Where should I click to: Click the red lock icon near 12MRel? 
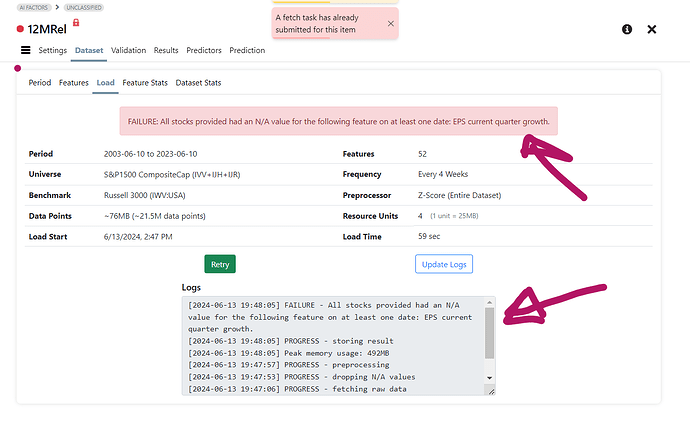[x=75, y=22]
